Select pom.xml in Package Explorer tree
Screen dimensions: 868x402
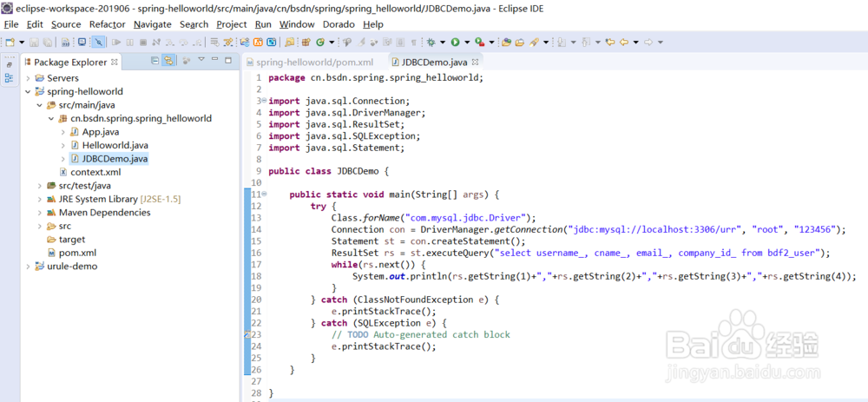(72, 253)
